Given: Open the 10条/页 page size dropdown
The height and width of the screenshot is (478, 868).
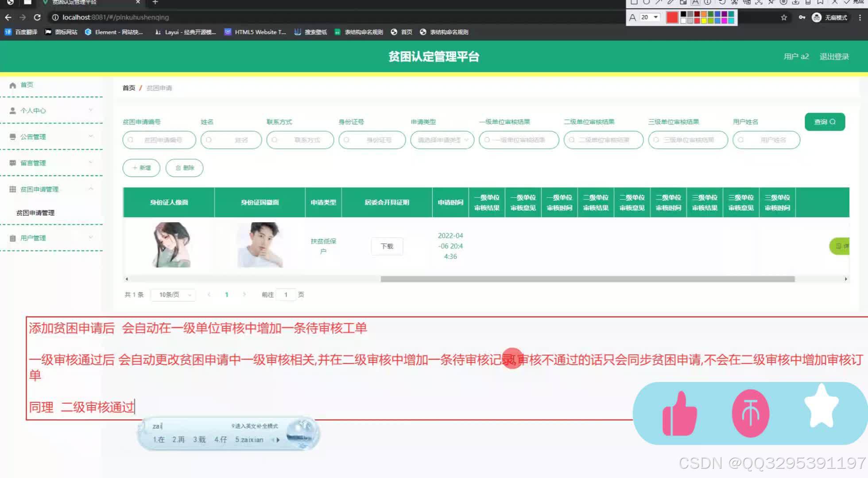Looking at the screenshot, I should pyautogui.click(x=173, y=295).
